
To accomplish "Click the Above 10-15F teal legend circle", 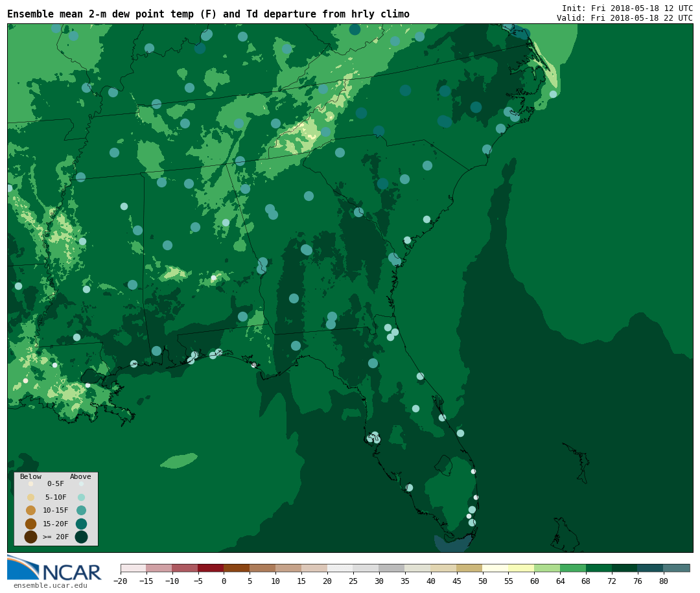I will click(81, 511).
